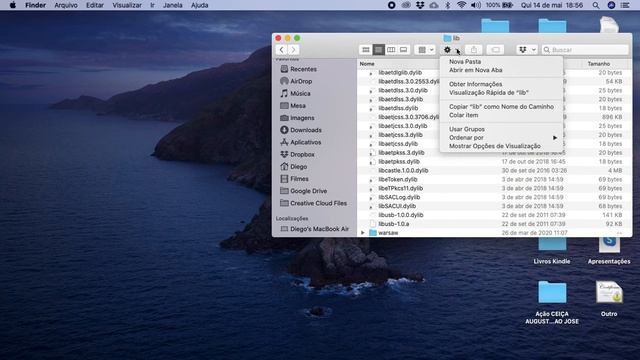Select file libusb-1.0.0.dylib
Viewport: 640px width, 360px height.
coord(400,215)
